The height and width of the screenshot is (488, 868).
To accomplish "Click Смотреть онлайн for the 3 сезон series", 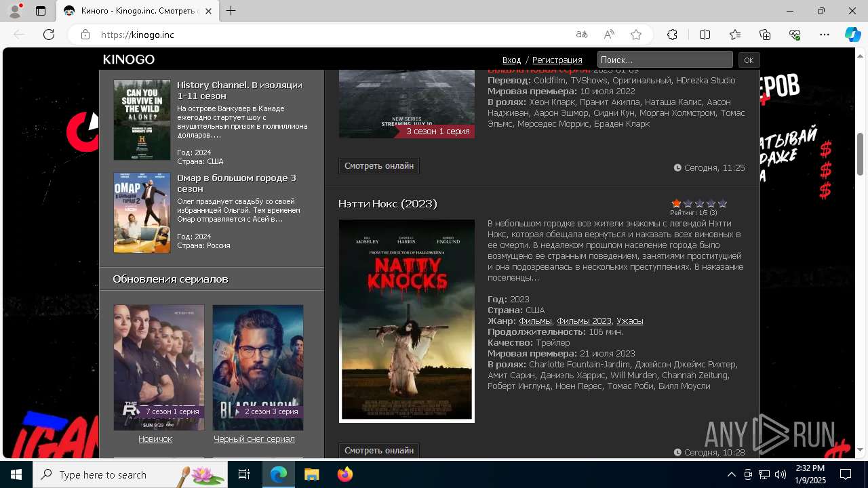I will click(379, 166).
